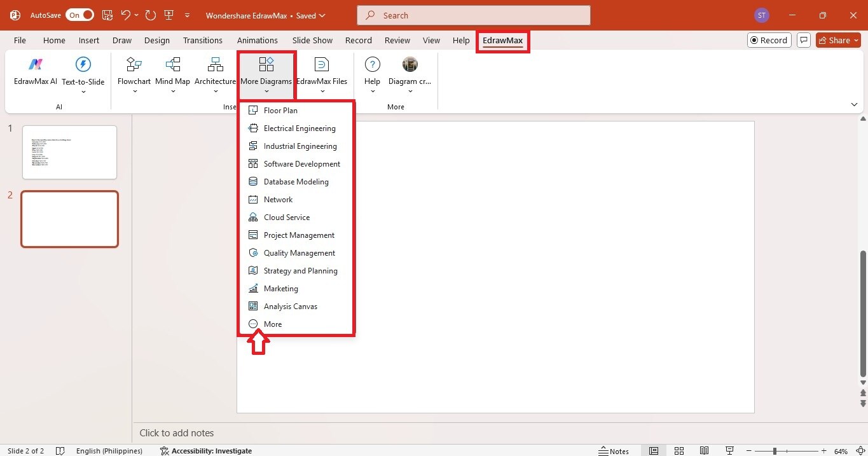Open the Undo history dropdown arrow

click(137, 15)
